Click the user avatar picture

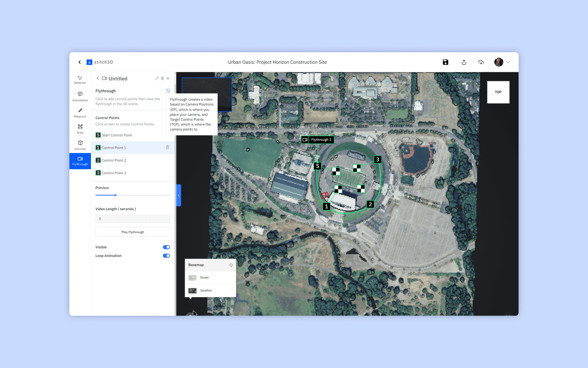pos(499,62)
